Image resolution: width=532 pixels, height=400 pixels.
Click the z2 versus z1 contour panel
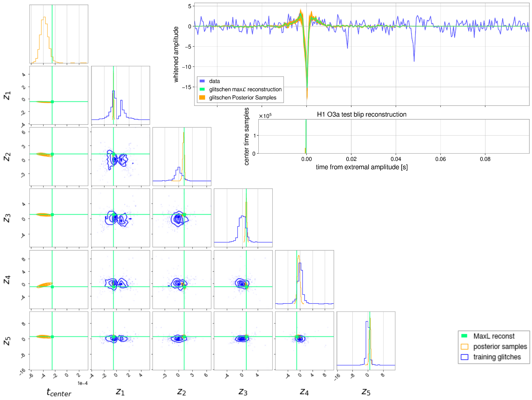(x=120, y=157)
